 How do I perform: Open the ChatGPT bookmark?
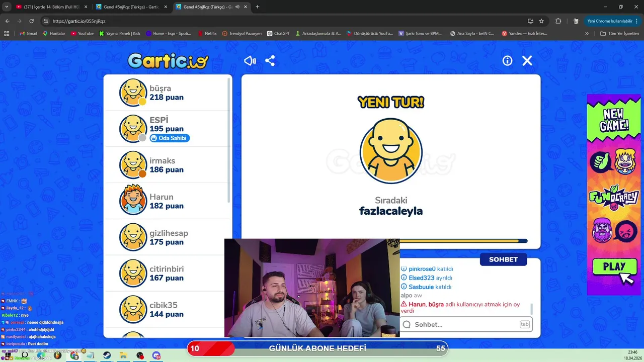click(278, 34)
